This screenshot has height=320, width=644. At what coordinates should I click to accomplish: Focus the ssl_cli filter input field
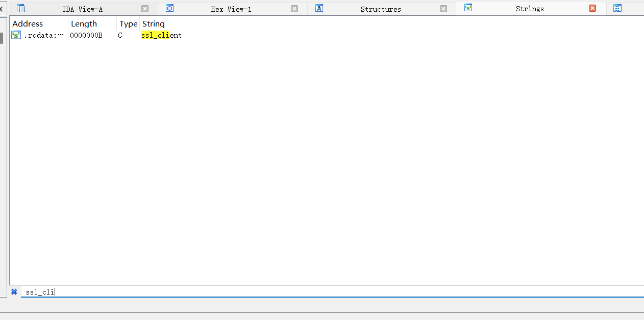tap(332, 292)
